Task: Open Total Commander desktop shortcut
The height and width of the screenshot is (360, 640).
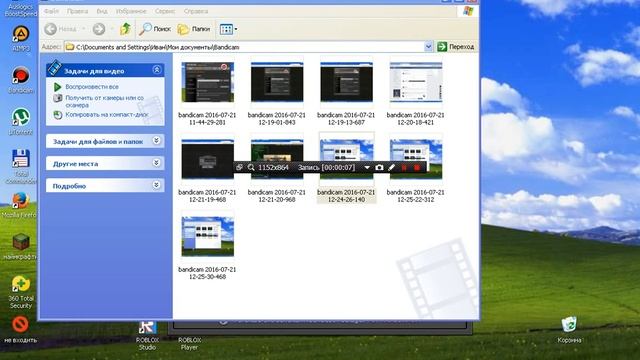Action: click(21, 166)
